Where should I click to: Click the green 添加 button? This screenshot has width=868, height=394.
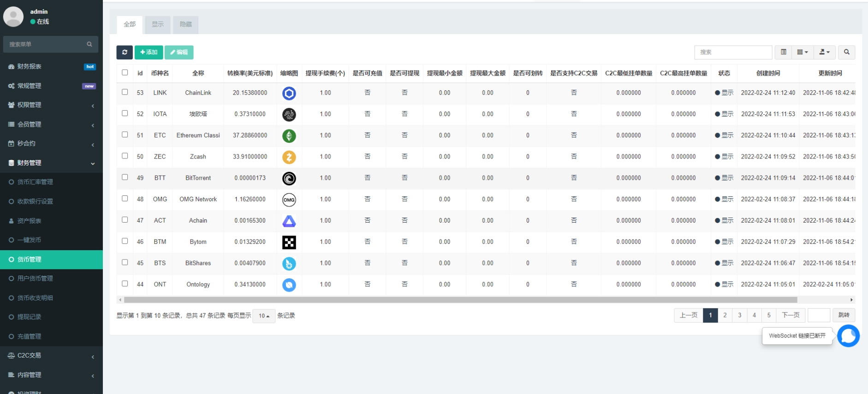(149, 52)
